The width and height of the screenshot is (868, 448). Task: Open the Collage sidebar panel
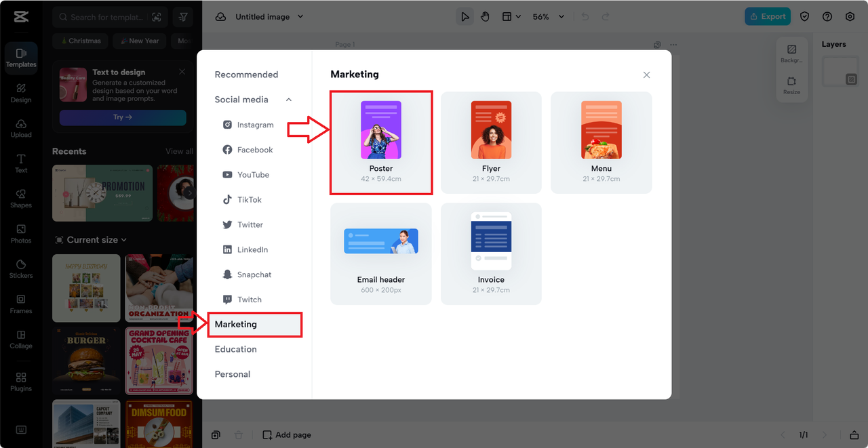point(21,340)
